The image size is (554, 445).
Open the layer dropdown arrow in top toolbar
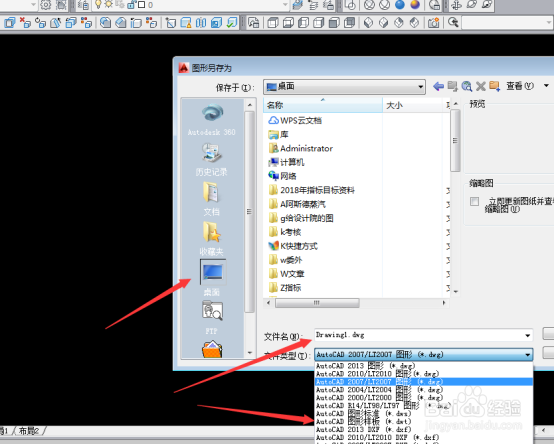285,5
